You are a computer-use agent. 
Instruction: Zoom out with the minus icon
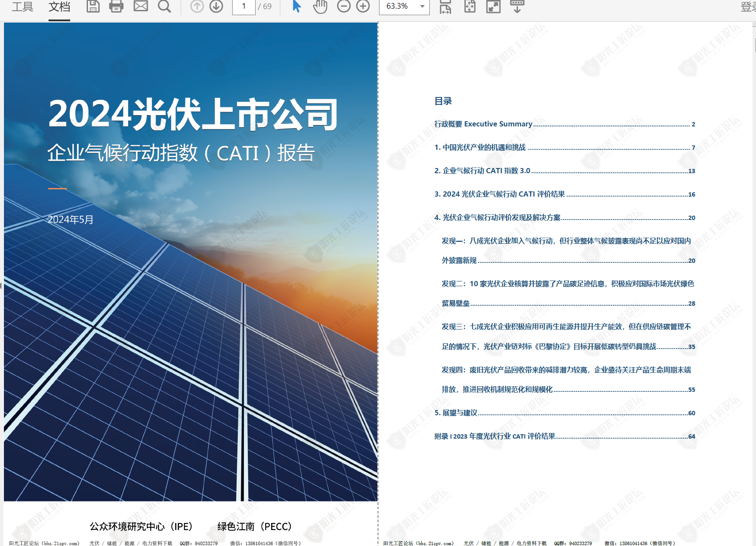tap(344, 6)
